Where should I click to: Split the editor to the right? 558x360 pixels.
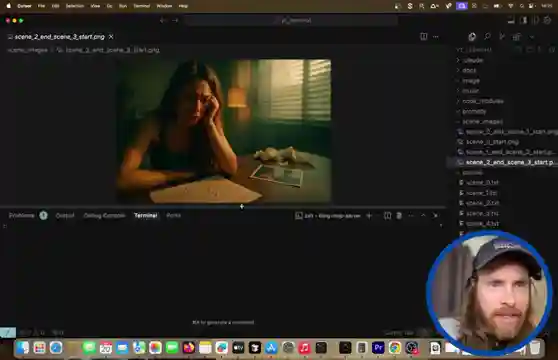coord(423,36)
